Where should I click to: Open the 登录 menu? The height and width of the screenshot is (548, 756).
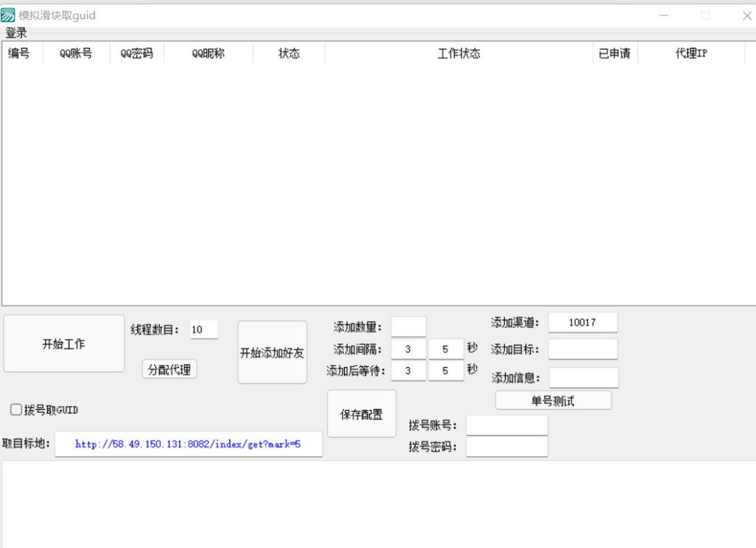pyautogui.click(x=16, y=33)
